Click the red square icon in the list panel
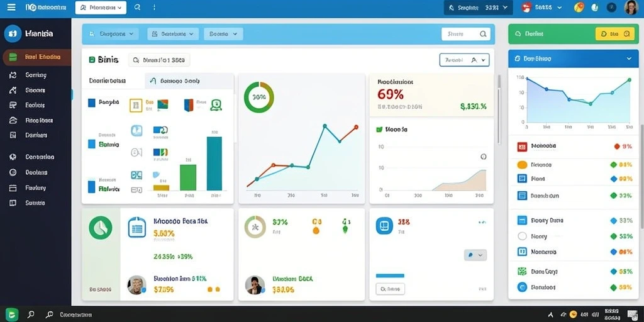This screenshot has height=322, width=644. [x=522, y=146]
